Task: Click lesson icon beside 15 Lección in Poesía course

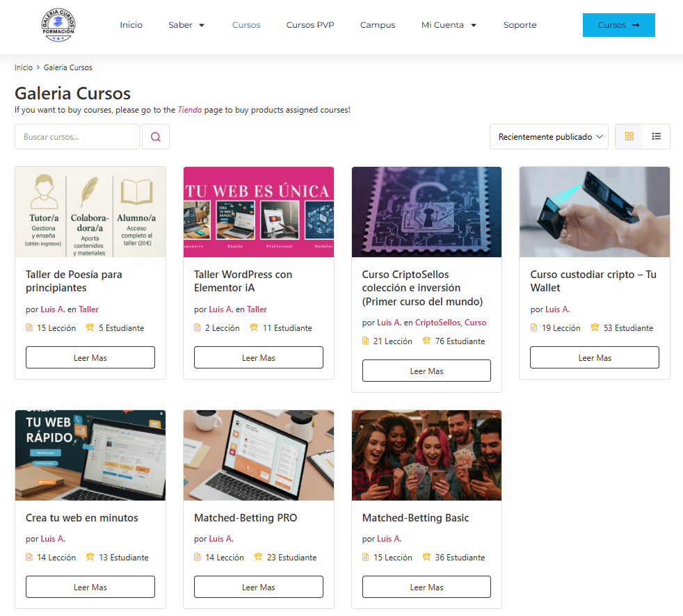Action: pyautogui.click(x=29, y=327)
